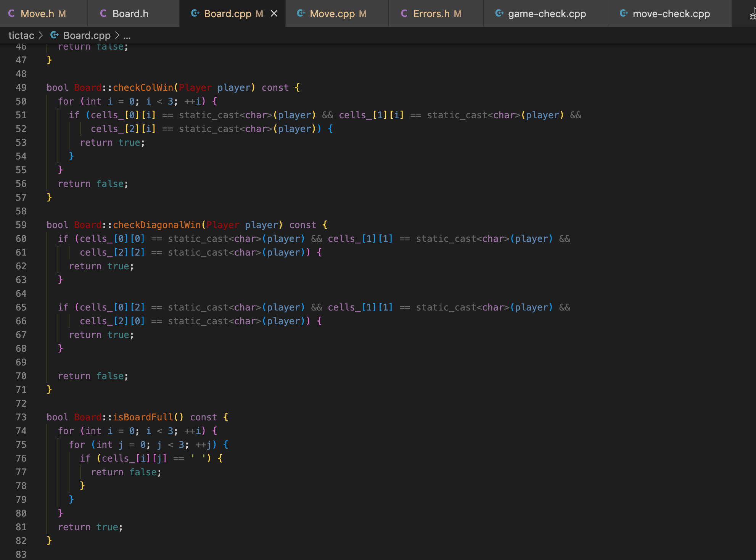The height and width of the screenshot is (560, 756).
Task: Click line number 73 in the gutter
Action: pos(21,417)
